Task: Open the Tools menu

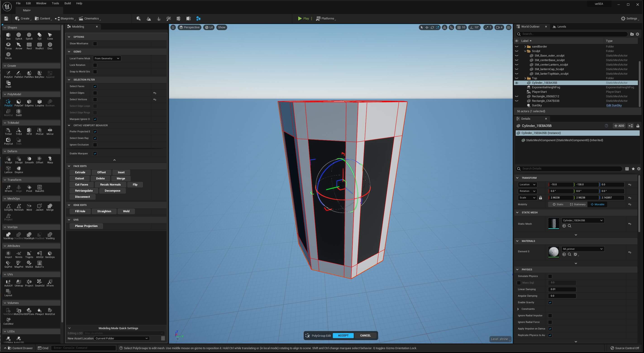Action: click(55, 3)
